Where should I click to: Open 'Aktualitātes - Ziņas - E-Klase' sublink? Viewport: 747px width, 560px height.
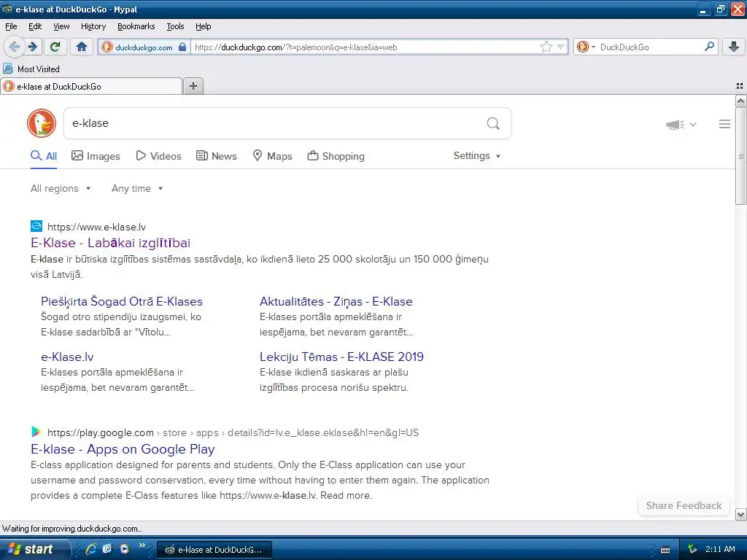tap(336, 301)
